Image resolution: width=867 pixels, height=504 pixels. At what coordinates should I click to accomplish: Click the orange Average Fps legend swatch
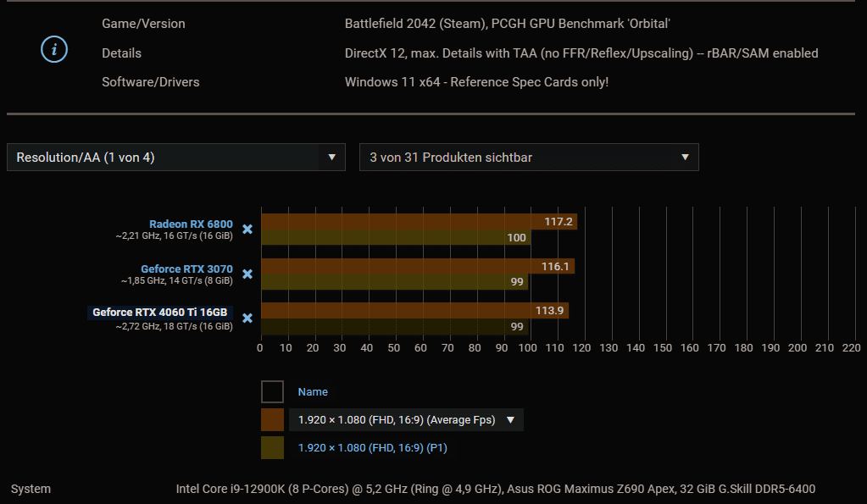[272, 420]
